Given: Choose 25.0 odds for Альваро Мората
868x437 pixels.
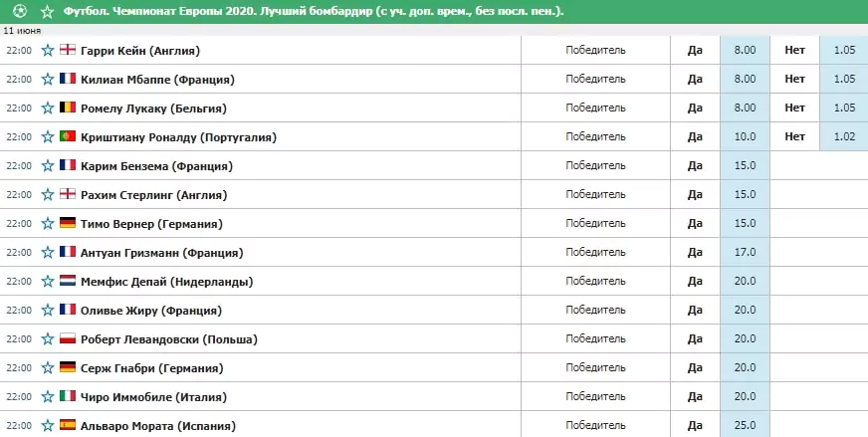Looking at the screenshot, I should pos(745,425).
